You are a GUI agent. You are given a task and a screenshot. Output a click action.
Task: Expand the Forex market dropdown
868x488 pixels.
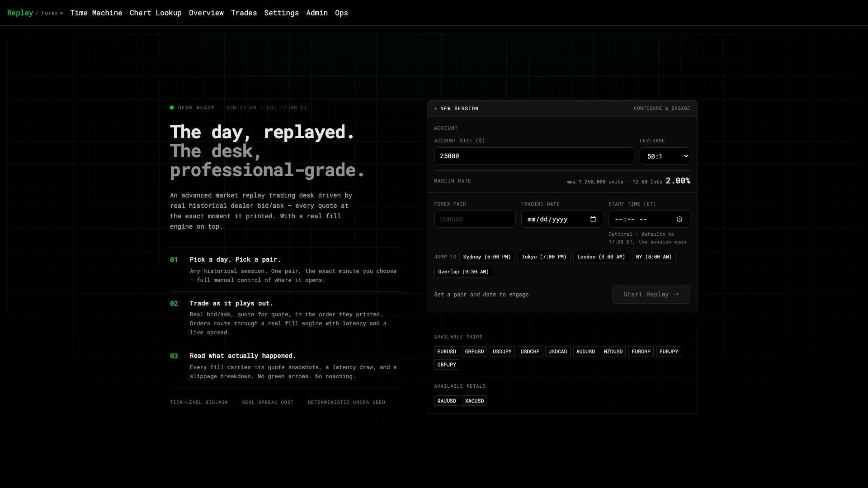click(52, 13)
